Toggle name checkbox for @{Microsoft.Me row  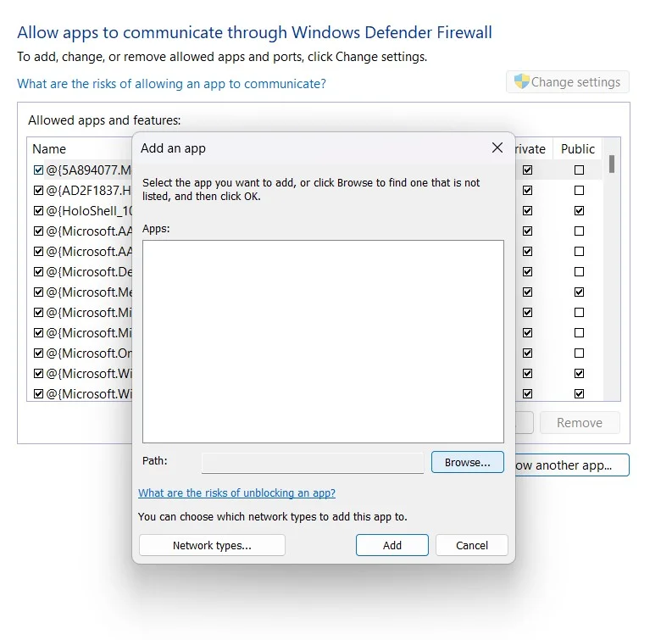tap(39, 292)
